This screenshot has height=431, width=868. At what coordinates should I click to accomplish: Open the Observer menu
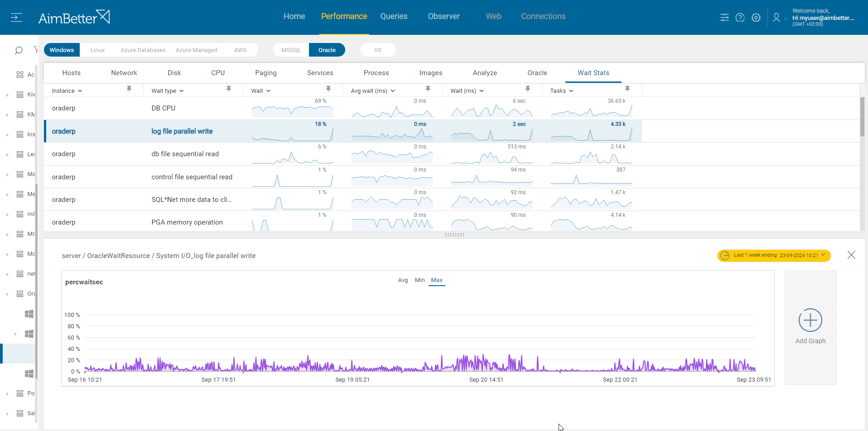(444, 16)
